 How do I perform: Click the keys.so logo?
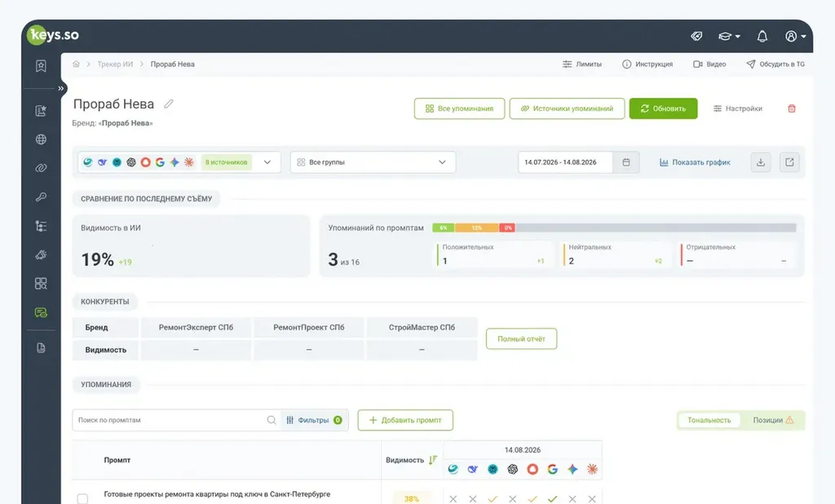coord(53,35)
